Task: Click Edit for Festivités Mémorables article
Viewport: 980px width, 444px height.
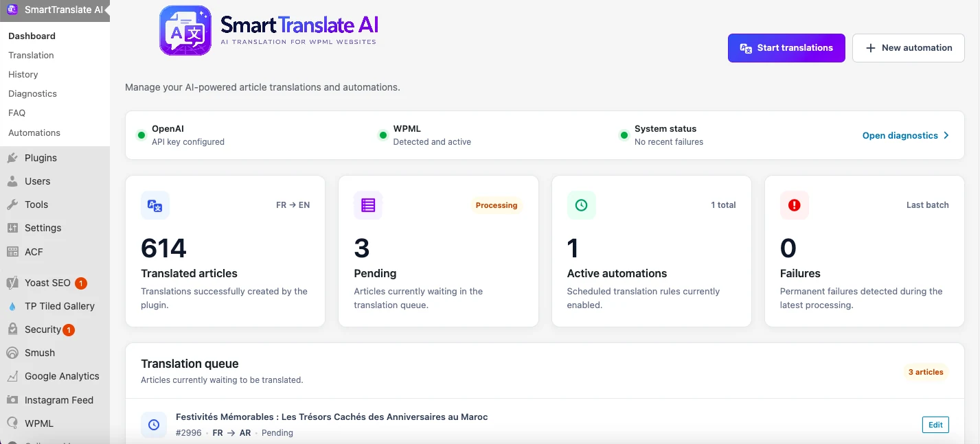Action: tap(935, 425)
